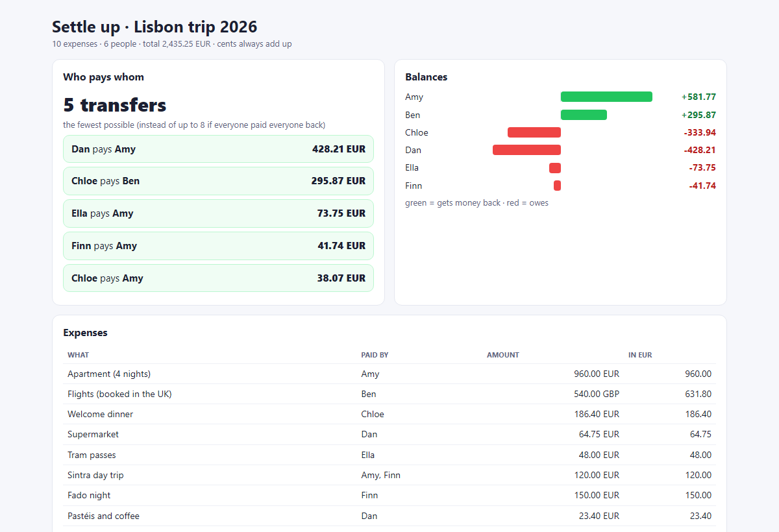Image resolution: width=779 pixels, height=532 pixels.
Task: Click Ella's small red balance bar
Action: (555, 168)
